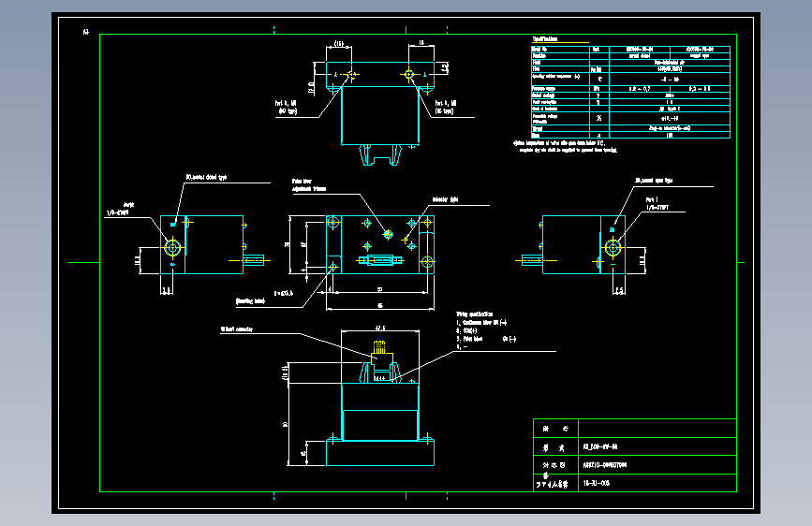
Task: Select the '42.5' dimension above the bottom view
Action: click(380, 329)
